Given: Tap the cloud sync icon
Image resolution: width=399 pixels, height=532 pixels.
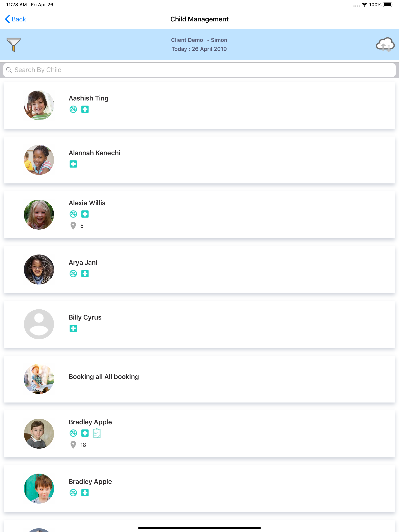Looking at the screenshot, I should [385, 44].
